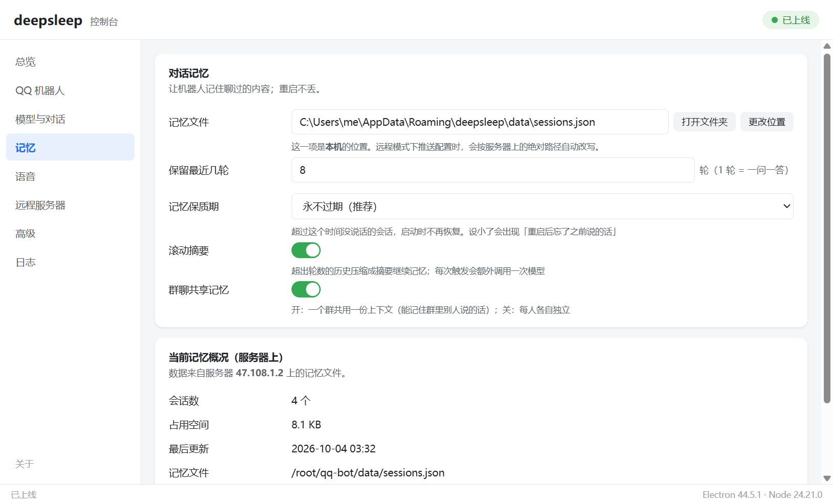Click the 占用空间 label
The width and height of the screenshot is (833, 504).
tap(189, 425)
